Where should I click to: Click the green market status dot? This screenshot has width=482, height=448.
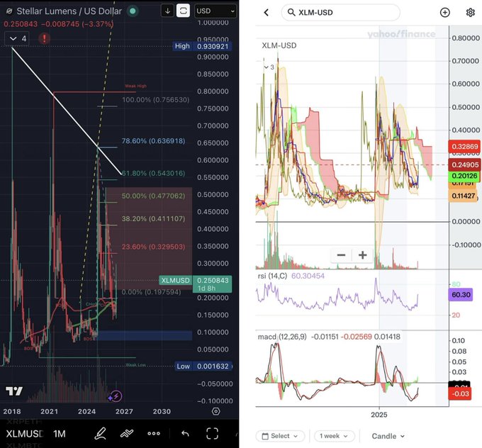(x=133, y=11)
